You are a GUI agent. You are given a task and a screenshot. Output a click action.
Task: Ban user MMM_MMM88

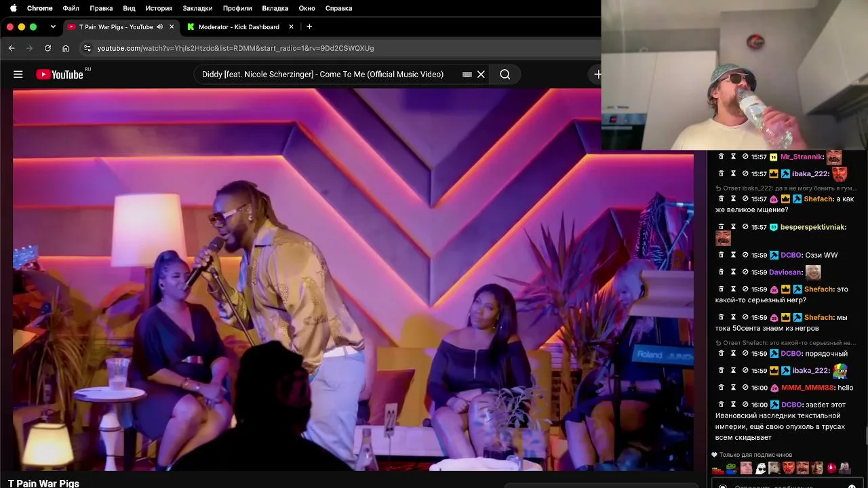745,388
